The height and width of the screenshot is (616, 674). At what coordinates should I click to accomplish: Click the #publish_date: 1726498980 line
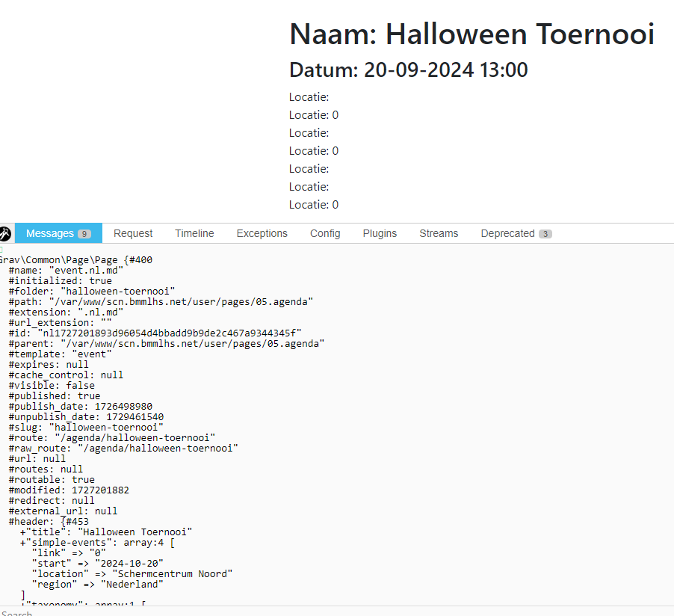pyautogui.click(x=81, y=407)
